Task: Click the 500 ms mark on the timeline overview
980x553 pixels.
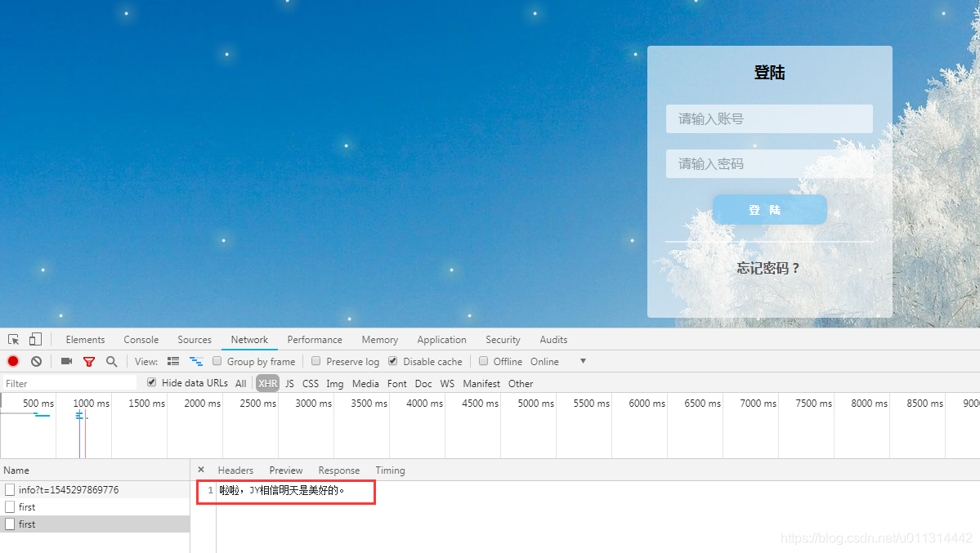Action: click(38, 404)
